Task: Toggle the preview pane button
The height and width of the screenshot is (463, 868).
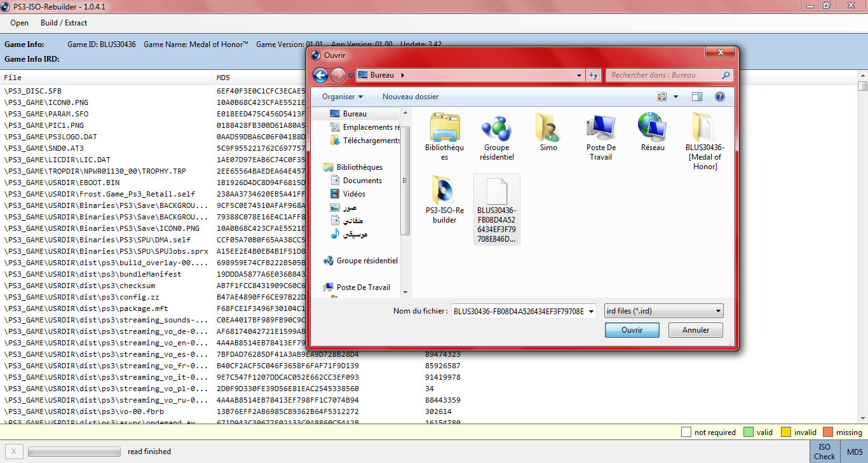Action: pos(697,97)
